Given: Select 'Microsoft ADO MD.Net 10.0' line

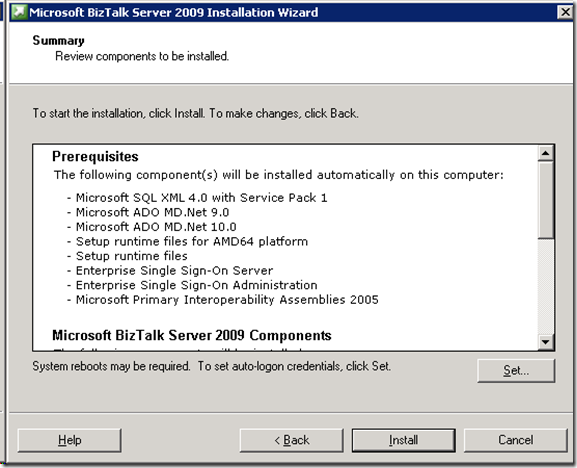Looking at the screenshot, I should click(156, 227).
